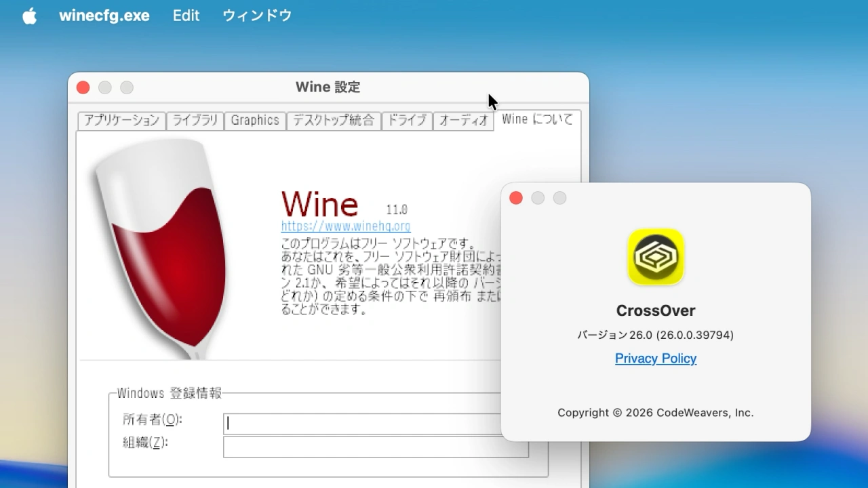This screenshot has width=868, height=488.
Task: Close the CrossOver about window
Action: (516, 198)
